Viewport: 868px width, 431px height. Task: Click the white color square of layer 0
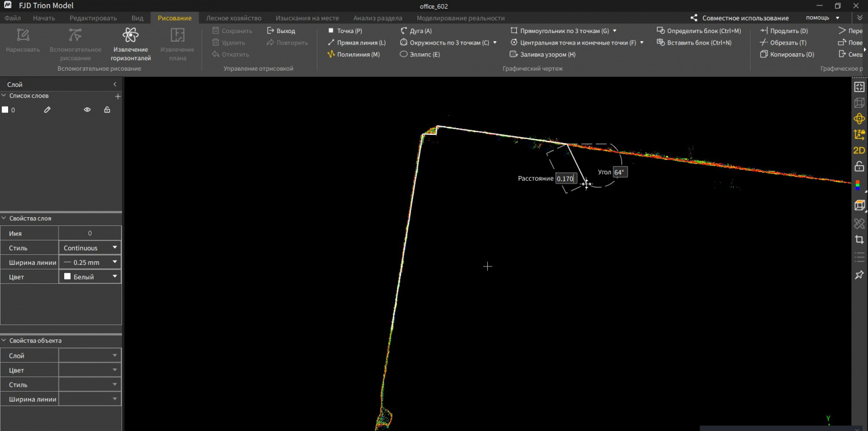click(x=5, y=109)
